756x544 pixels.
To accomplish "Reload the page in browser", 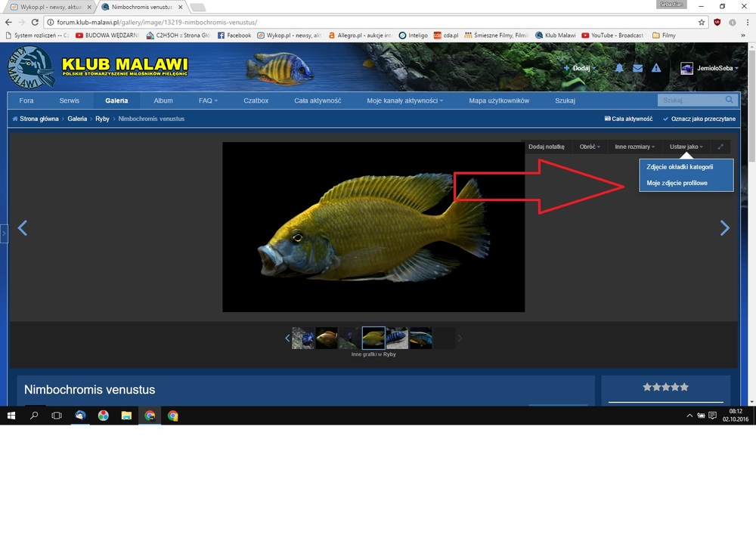I will 35,22.
